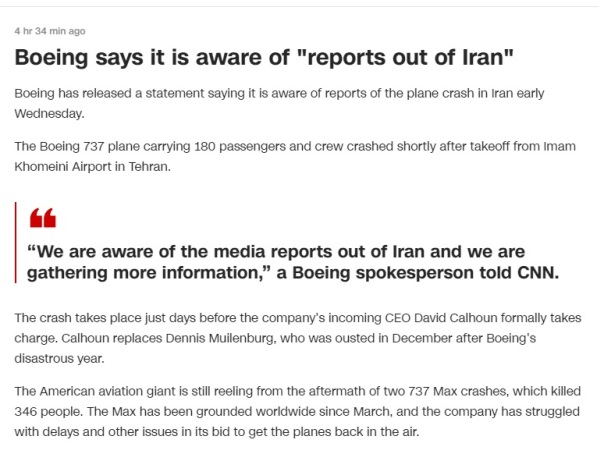Click the paragraph about two 737 Max crashes

tap(298, 412)
